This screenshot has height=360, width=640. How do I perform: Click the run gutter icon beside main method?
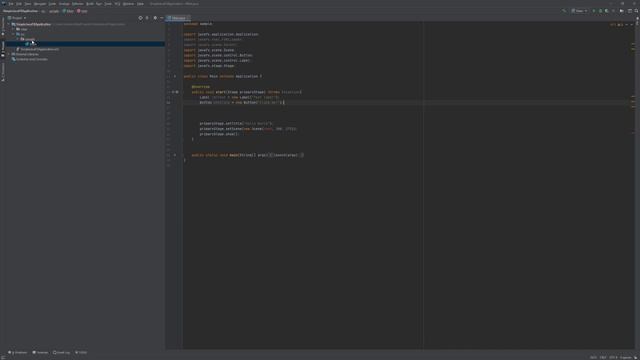tap(175, 155)
